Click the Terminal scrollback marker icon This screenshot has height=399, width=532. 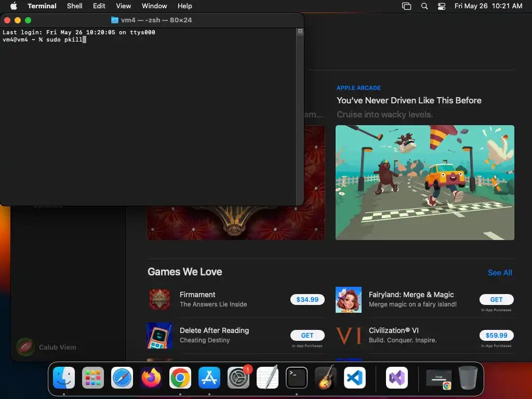click(300, 31)
